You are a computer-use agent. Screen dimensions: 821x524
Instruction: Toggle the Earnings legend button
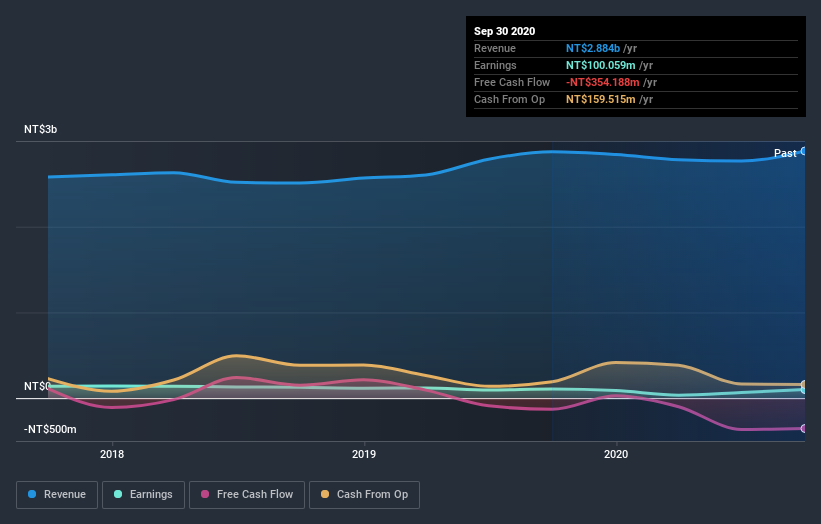click(x=143, y=495)
